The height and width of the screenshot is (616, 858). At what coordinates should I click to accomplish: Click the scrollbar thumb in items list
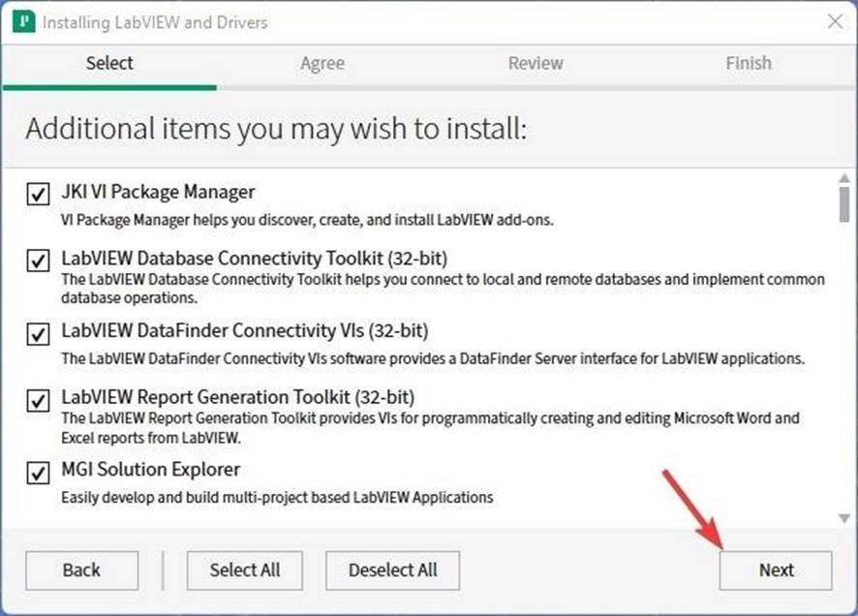tap(844, 204)
